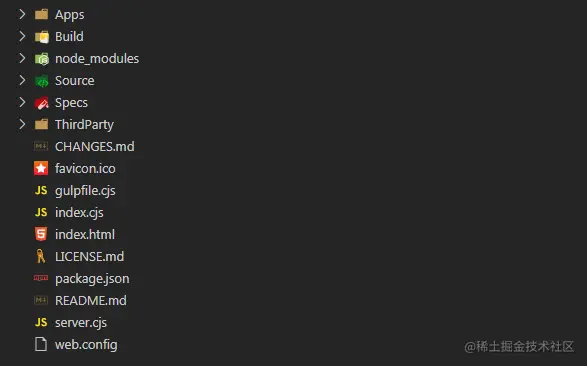This screenshot has height=366, width=587.
Task: Click the markdown icon beside CHANGES.md
Action: click(41, 146)
